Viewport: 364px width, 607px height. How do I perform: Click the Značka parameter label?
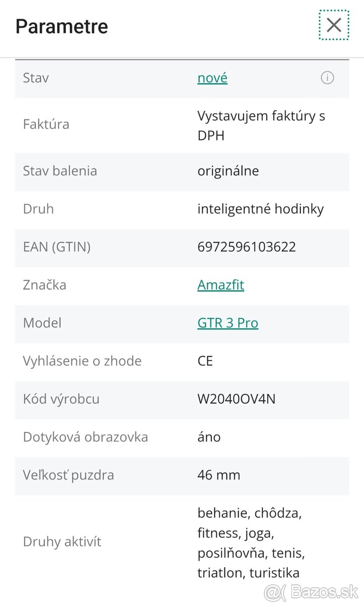44,285
